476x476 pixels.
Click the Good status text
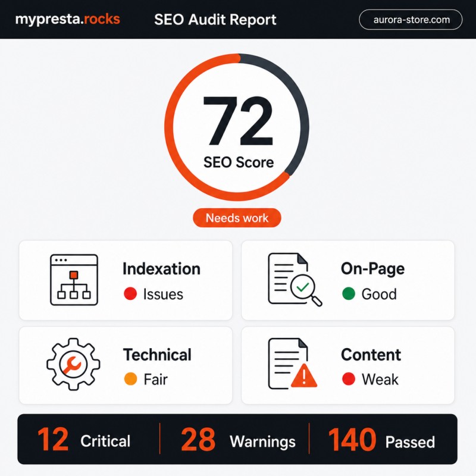379,294
